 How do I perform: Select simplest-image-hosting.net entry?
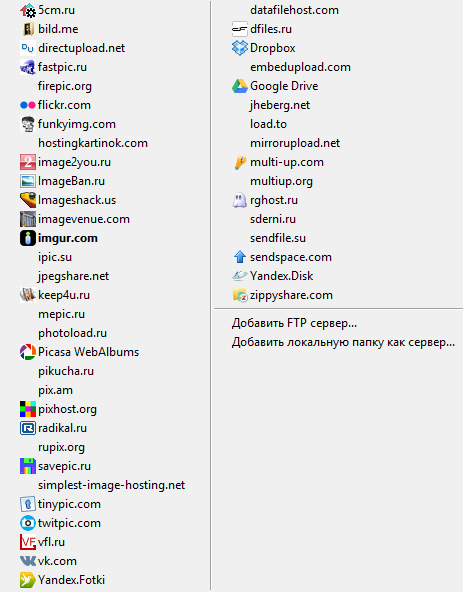coord(111,485)
